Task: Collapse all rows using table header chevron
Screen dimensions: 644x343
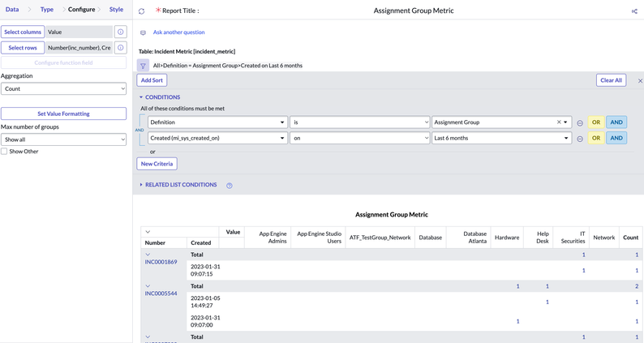Action: [x=148, y=232]
